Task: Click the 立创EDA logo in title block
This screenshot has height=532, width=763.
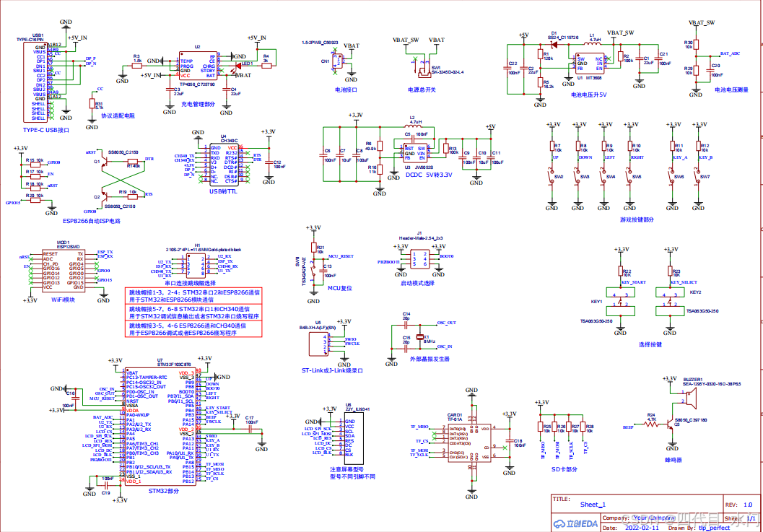Action: [x=575, y=524]
